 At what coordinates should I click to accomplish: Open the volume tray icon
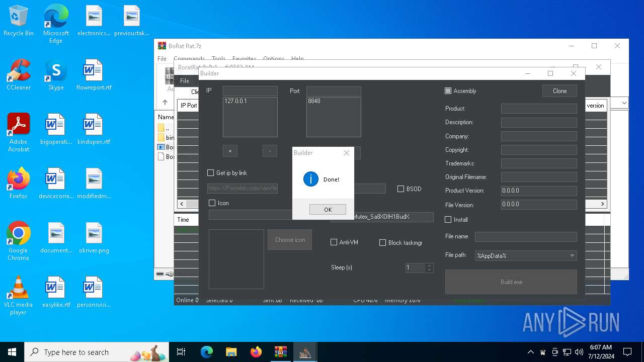click(579, 352)
